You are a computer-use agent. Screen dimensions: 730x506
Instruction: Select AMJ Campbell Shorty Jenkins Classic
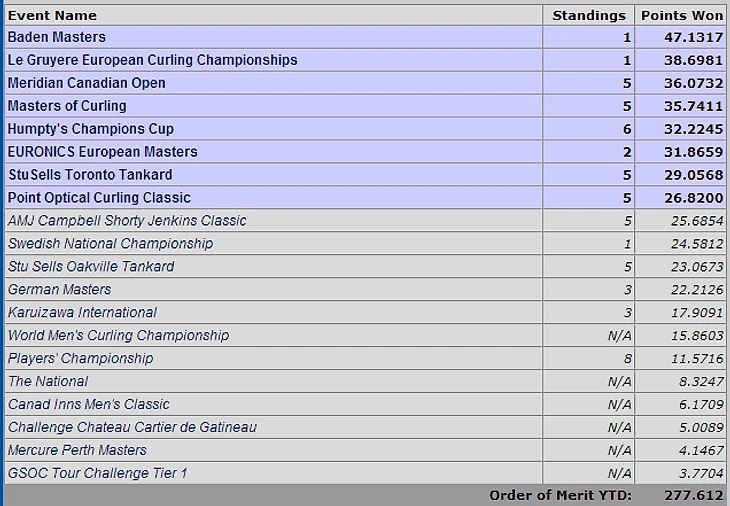pos(127,221)
